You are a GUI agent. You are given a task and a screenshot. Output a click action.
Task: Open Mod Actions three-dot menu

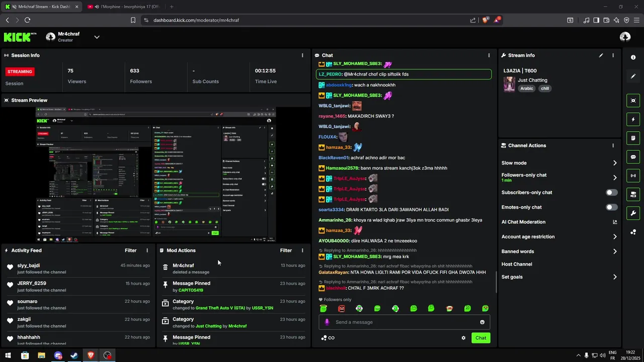302,250
